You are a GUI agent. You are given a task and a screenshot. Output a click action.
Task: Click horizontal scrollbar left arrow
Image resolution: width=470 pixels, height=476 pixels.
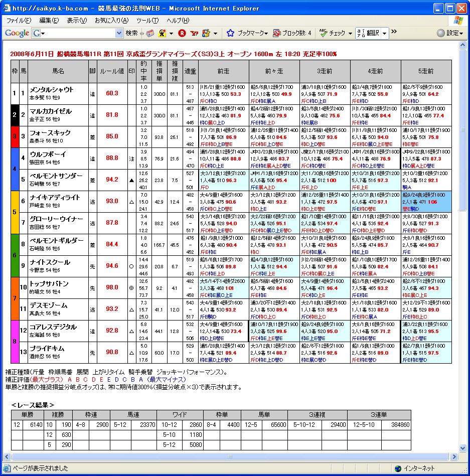7,456
